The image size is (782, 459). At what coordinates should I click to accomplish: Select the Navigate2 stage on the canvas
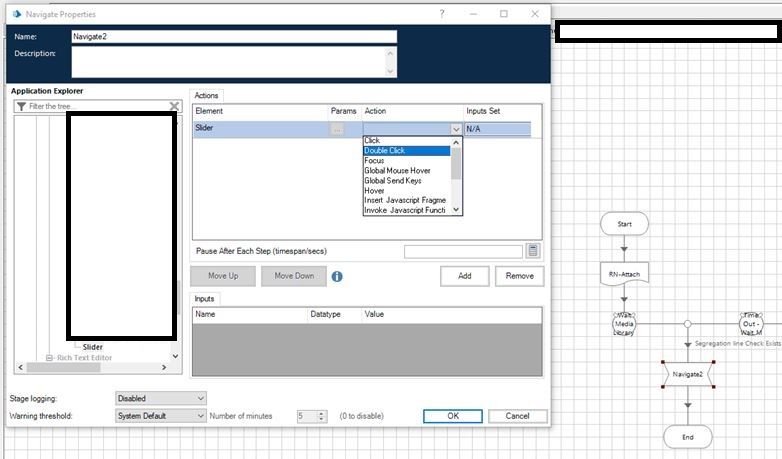point(687,374)
